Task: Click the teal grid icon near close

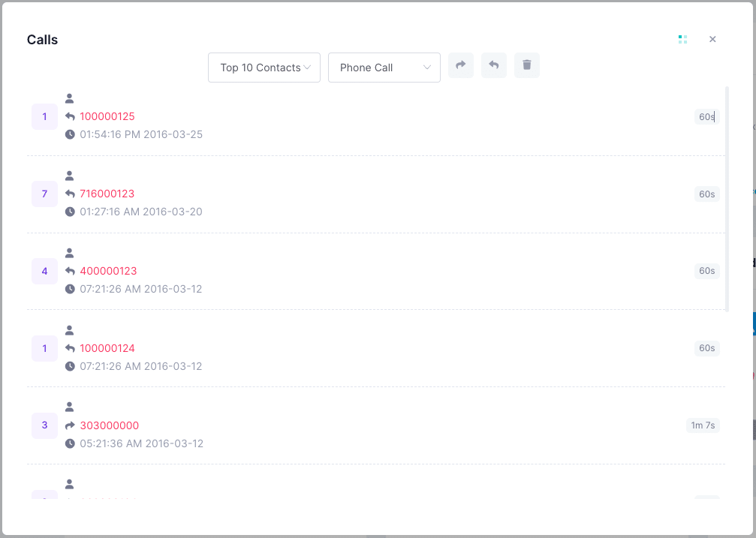Action: 682,39
